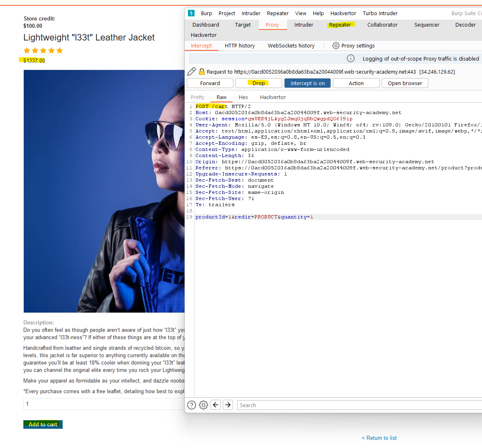The height and width of the screenshot is (448, 482).
Task: Open the Burp menu
Action: click(x=206, y=14)
